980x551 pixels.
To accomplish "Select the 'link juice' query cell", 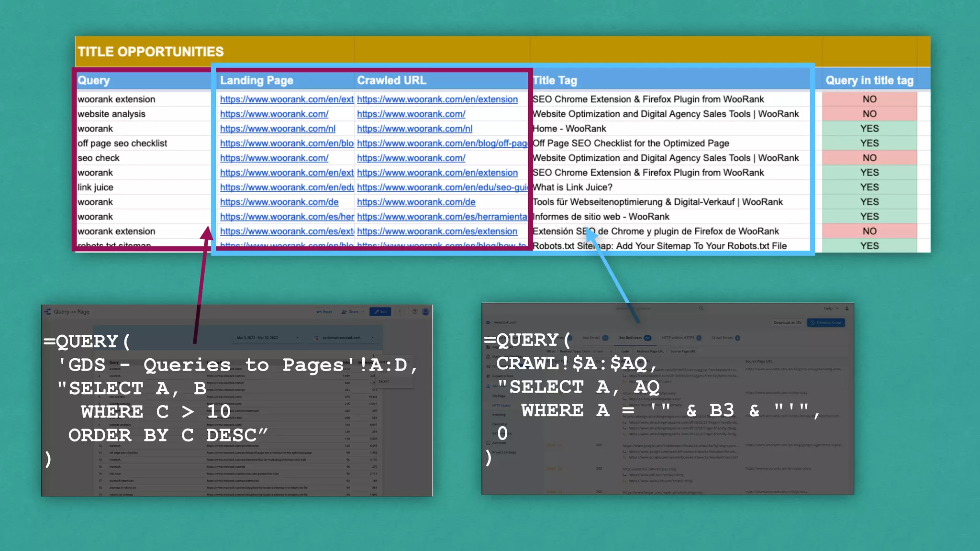I will point(143,187).
